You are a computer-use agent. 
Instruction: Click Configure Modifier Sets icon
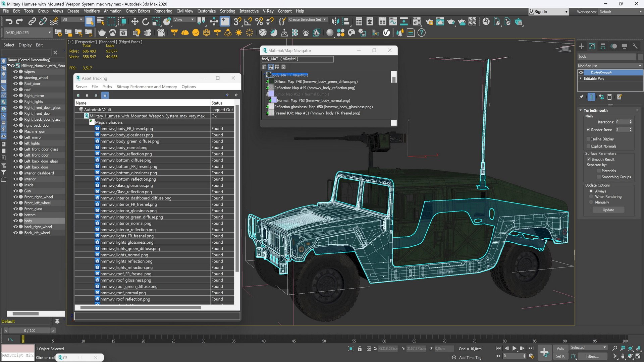click(x=619, y=97)
